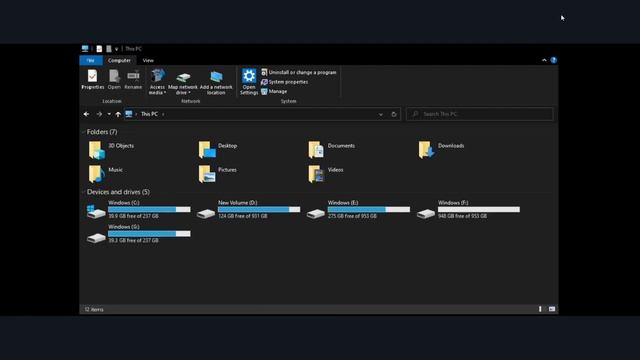Select the Windows (F:) drive icon
The height and width of the screenshot is (360, 640).
tap(426, 213)
